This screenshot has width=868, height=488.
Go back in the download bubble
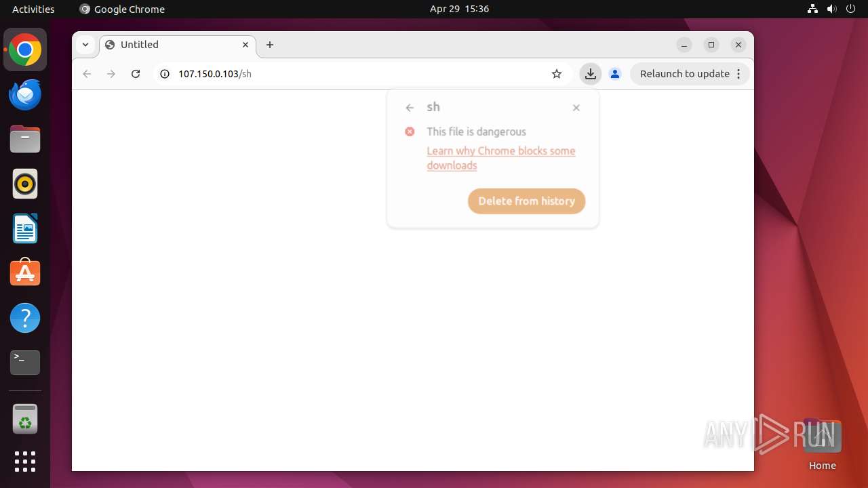pos(410,108)
